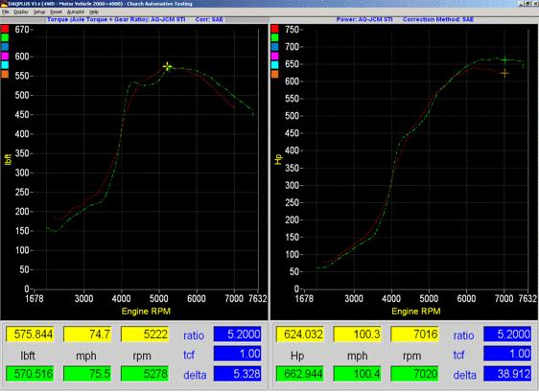
Task: Click the Hp unit label below power value
Action: tap(297, 356)
